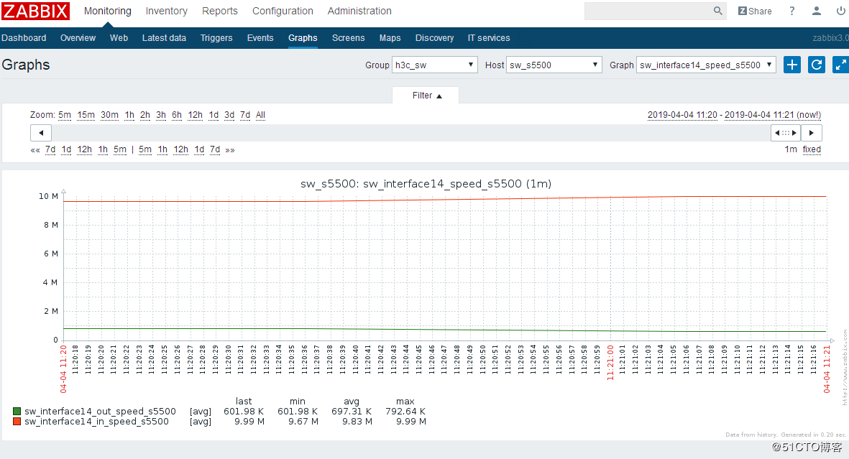Click the right arrow scroll button

[x=811, y=133]
